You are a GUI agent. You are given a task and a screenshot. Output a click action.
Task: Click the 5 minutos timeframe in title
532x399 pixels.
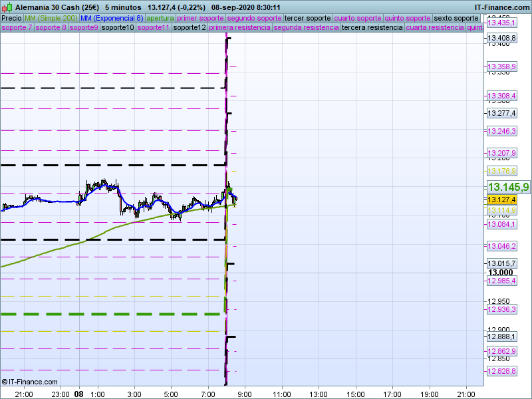pyautogui.click(x=123, y=7)
